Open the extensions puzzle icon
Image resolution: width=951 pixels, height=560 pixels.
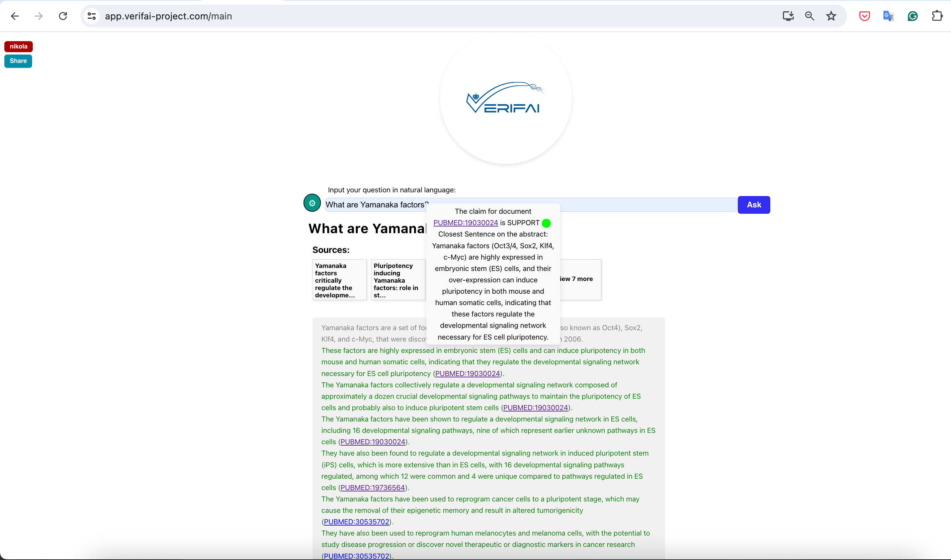point(937,16)
